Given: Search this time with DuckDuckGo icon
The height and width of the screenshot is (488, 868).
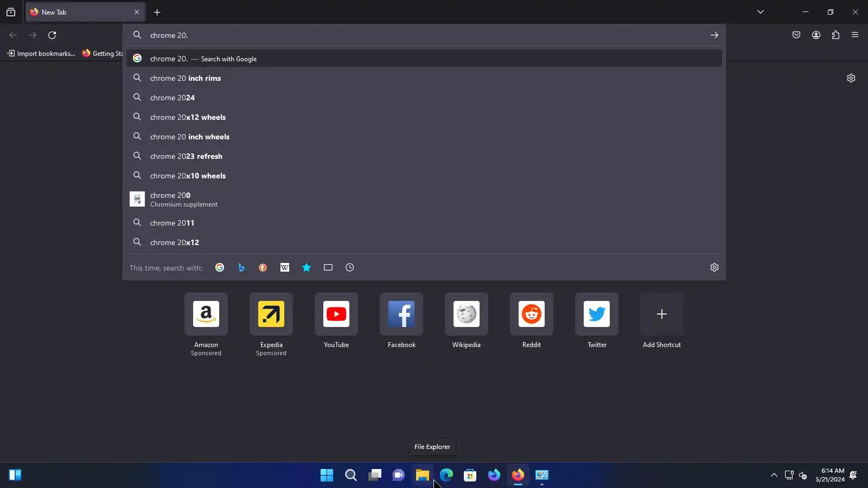Looking at the screenshot, I should point(263,267).
